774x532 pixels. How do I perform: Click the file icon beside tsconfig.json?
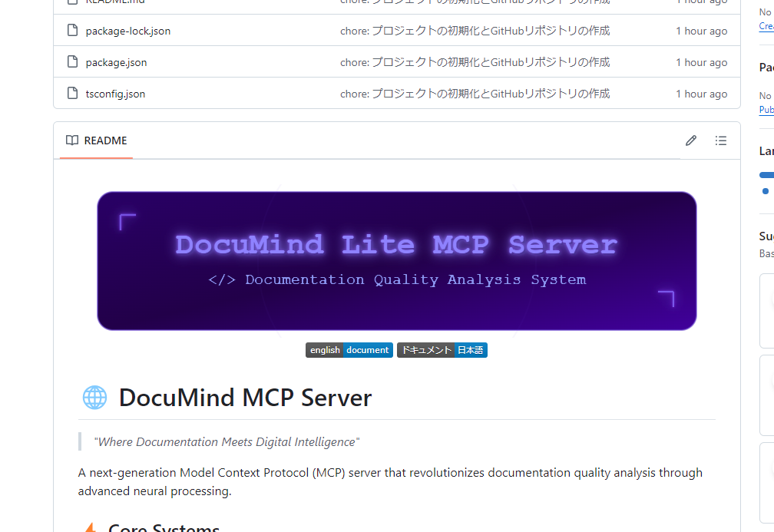(x=73, y=94)
